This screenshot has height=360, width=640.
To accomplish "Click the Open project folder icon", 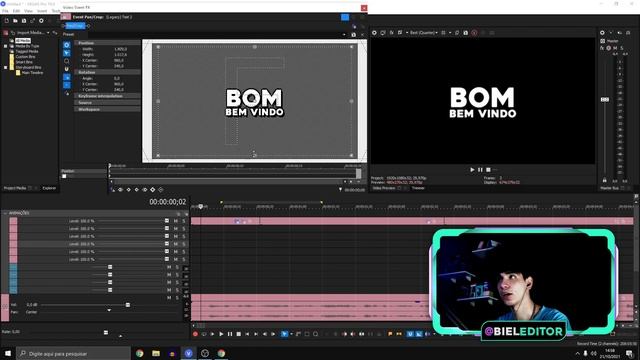I will (x=15, y=21).
